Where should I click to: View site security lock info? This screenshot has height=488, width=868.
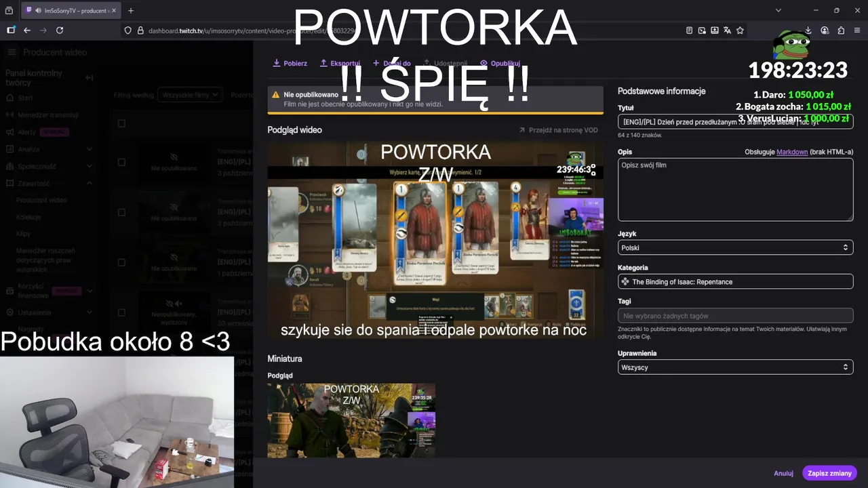141,30
